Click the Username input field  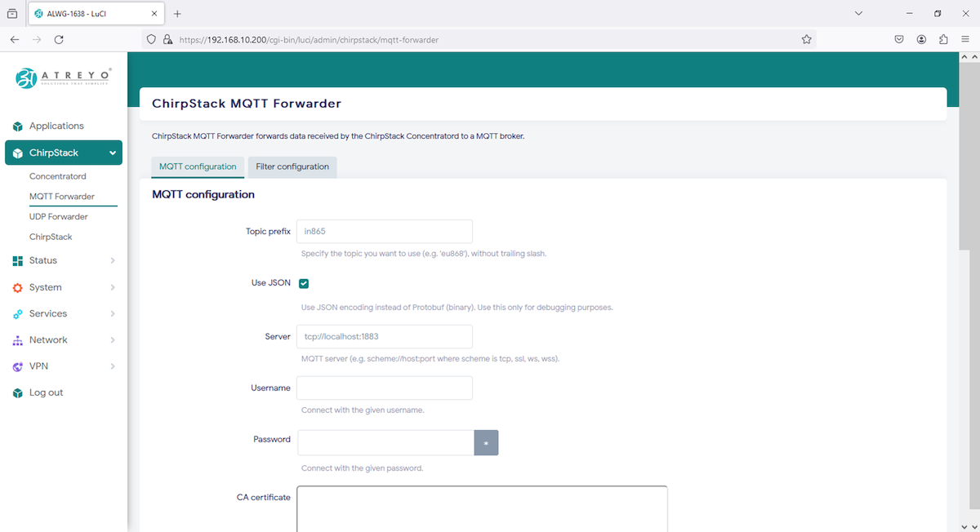[x=385, y=388]
